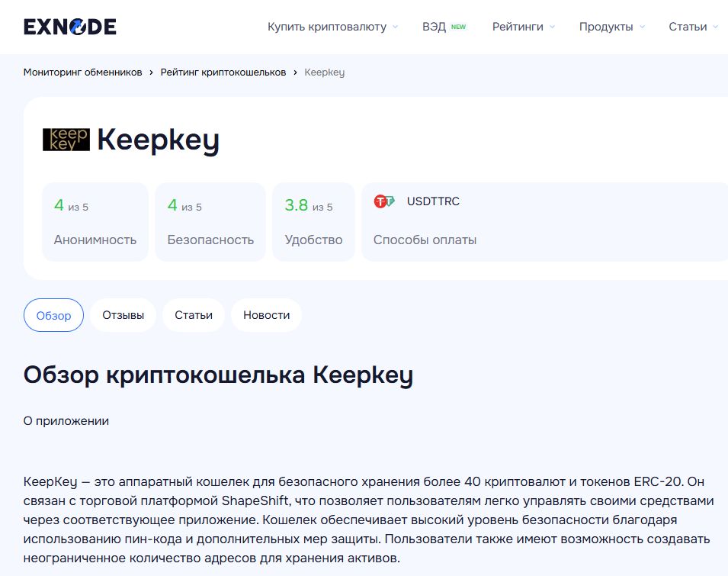
Task: Open the Статьи menu in top navigation
Action: [688, 27]
